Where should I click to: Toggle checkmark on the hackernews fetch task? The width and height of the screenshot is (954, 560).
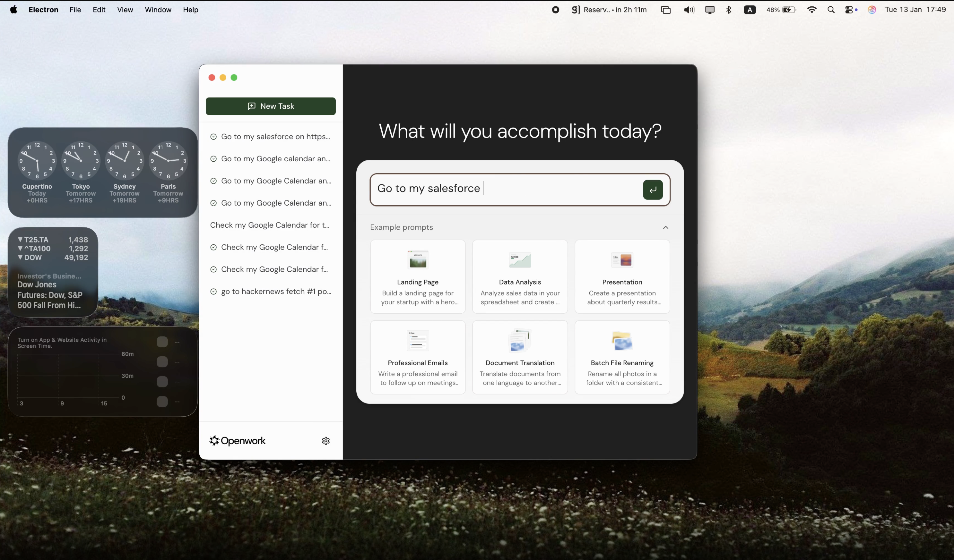pos(213,291)
